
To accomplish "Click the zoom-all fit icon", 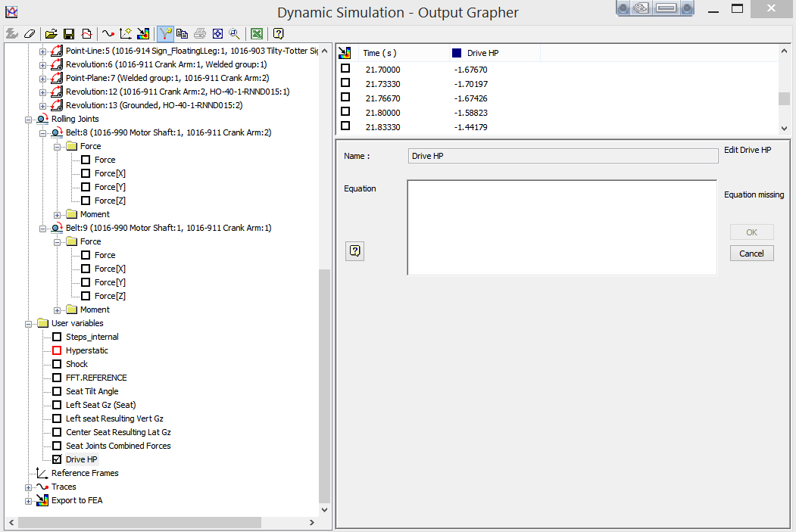I will tap(218, 34).
